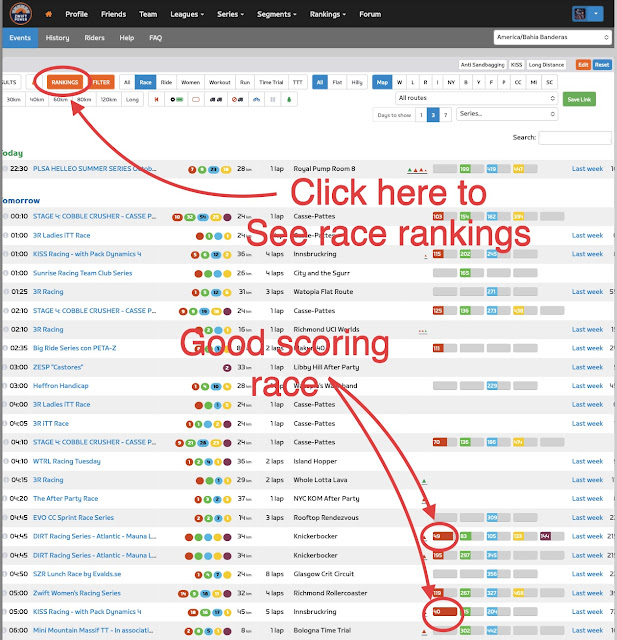The image size is (617, 640).
Task: Click the red 40 ranking bar on 05:00 KISS Racing row
Action: (x=445, y=612)
